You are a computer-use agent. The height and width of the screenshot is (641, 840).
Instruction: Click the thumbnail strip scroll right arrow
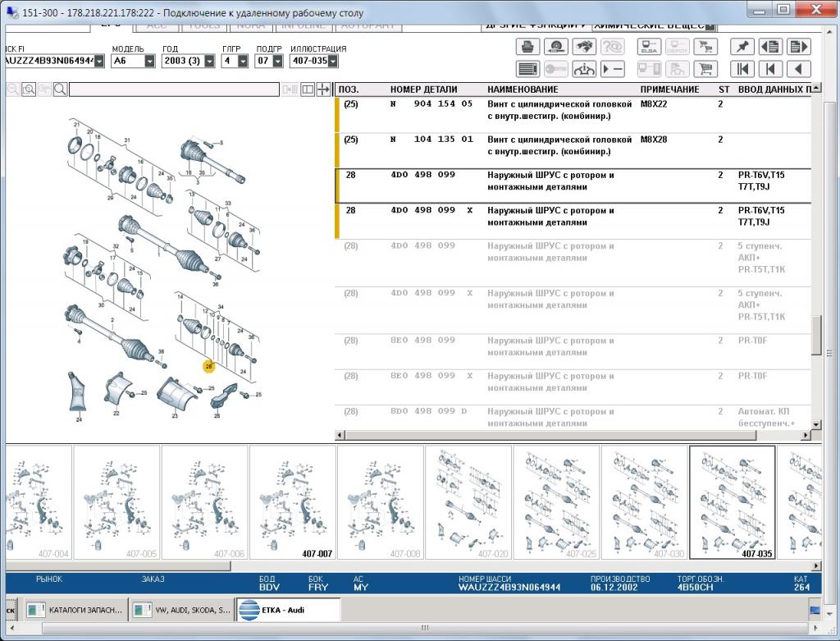816,565
